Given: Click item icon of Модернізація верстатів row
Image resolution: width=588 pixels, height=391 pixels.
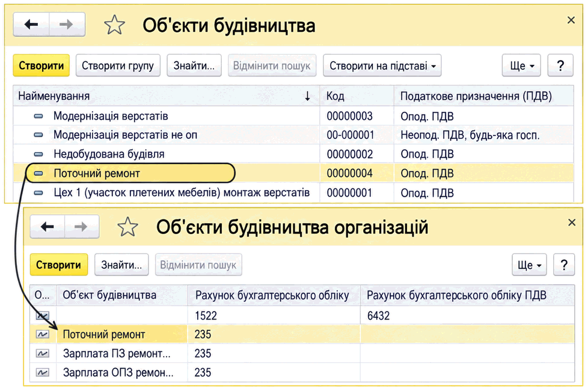Looking at the screenshot, I should [x=38, y=116].
